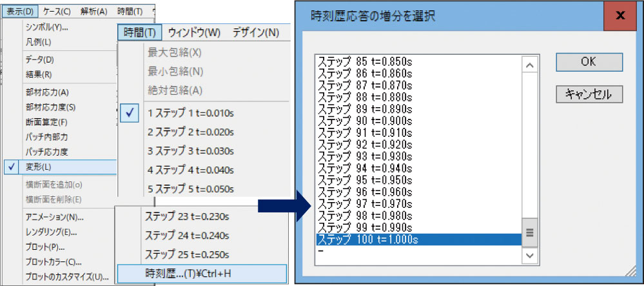Select ステップ 99 t=0.990s in list
This screenshot has width=644, height=286.
pyautogui.click(x=419, y=227)
